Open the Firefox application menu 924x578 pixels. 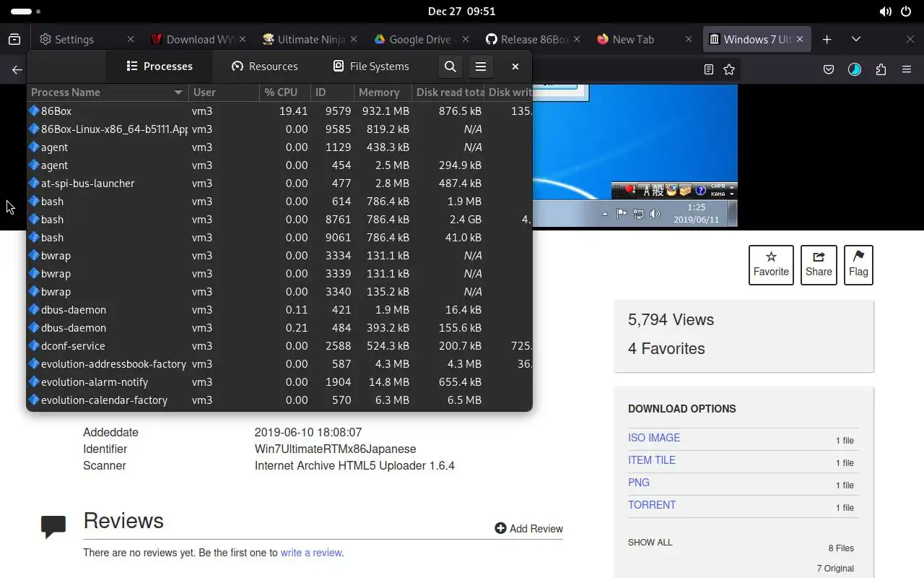[x=907, y=70]
